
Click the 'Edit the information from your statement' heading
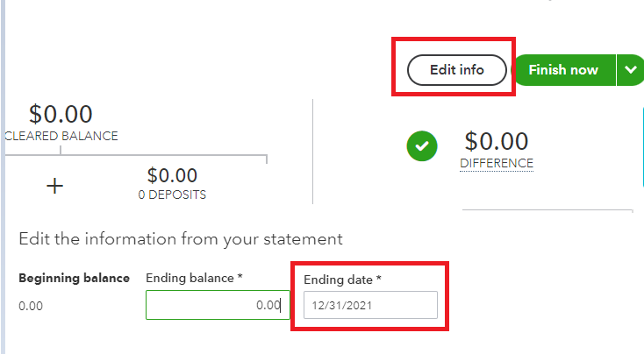point(180,238)
